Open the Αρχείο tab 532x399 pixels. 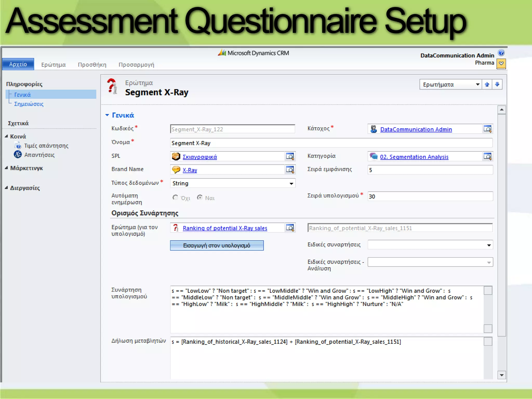18,64
